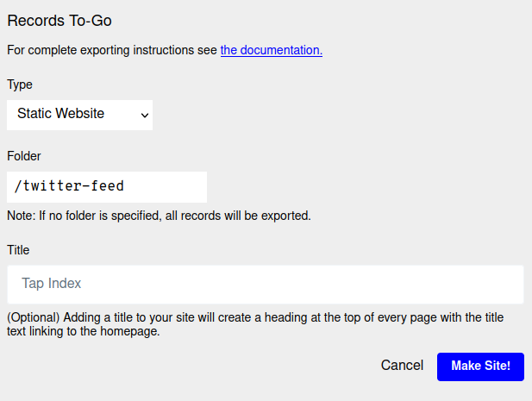The height and width of the screenshot is (401, 532).
Task: Click the note about no folder specified
Action: (x=159, y=216)
